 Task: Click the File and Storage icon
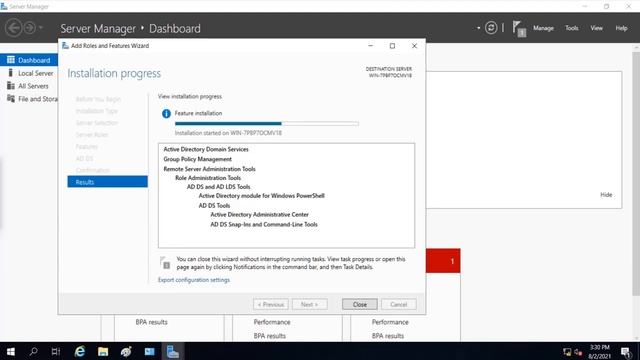[x=11, y=98]
